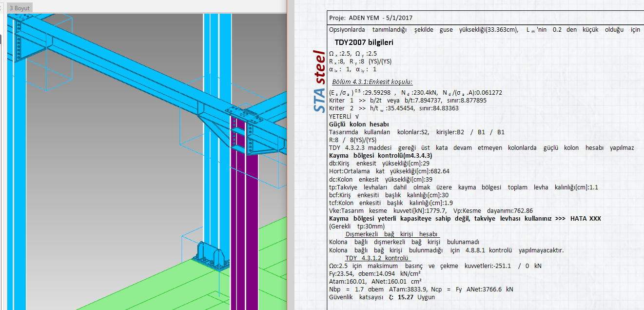
Task: Click the STA steel logo
Action: pos(318,81)
